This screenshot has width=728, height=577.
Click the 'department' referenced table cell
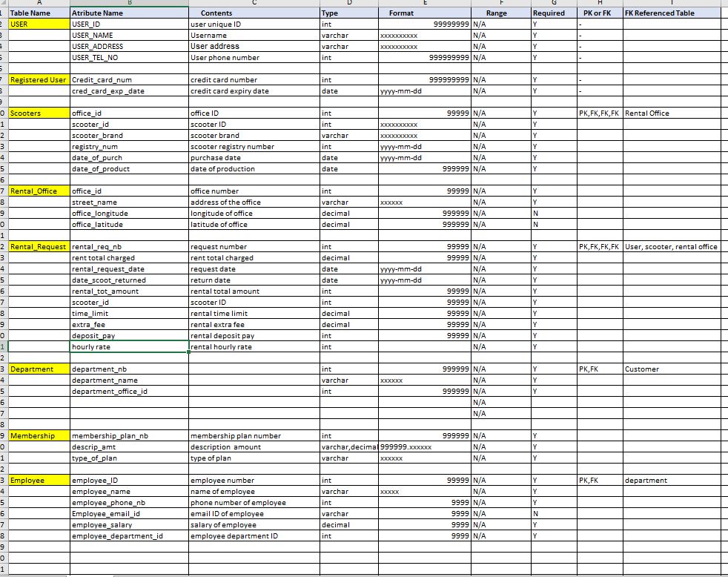[672, 481]
